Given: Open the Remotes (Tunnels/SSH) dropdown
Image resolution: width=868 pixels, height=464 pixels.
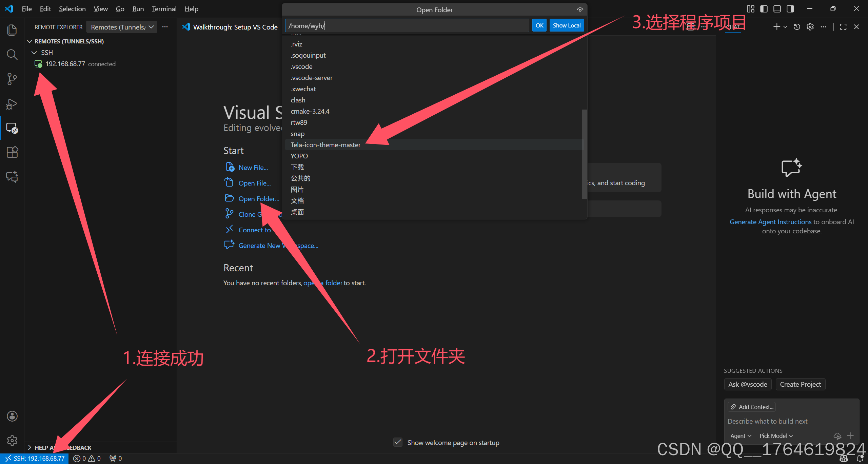Looking at the screenshot, I should pyautogui.click(x=122, y=27).
